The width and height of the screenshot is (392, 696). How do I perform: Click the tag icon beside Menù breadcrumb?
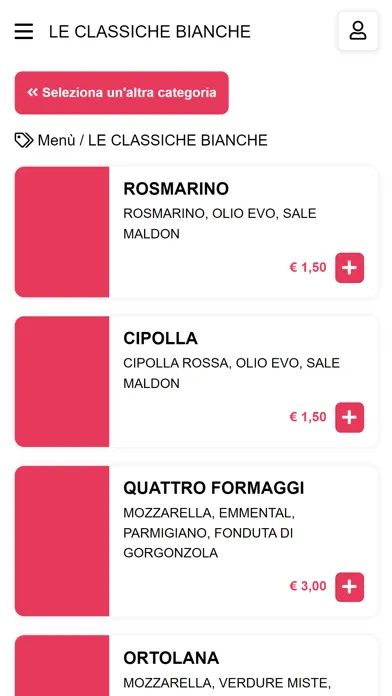click(x=24, y=140)
